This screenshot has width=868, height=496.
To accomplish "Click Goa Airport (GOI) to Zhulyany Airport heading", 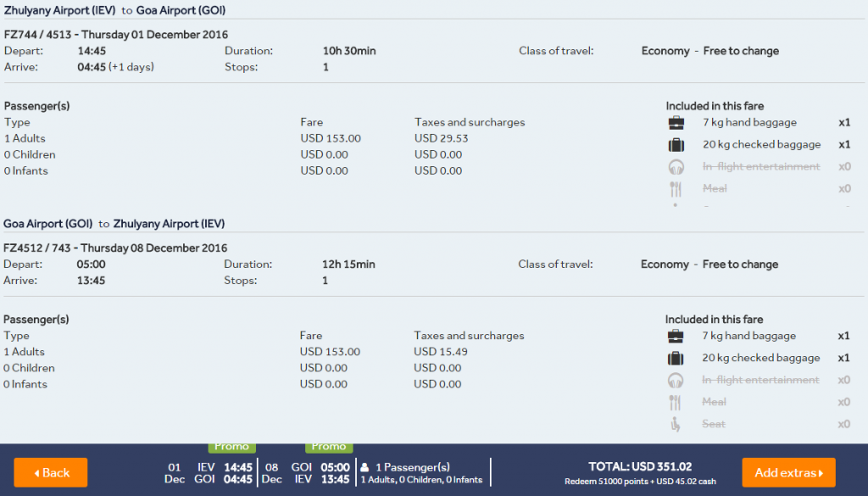I will pyautogui.click(x=114, y=224).
